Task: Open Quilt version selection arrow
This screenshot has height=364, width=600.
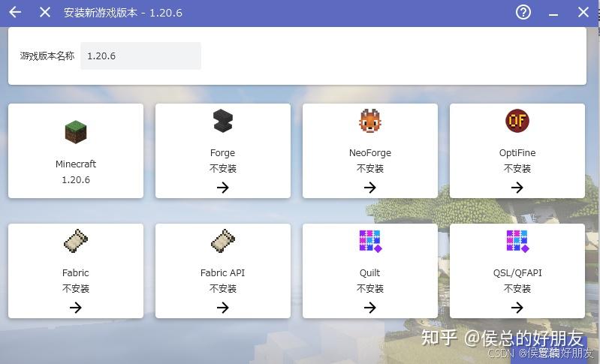Action: (x=369, y=308)
